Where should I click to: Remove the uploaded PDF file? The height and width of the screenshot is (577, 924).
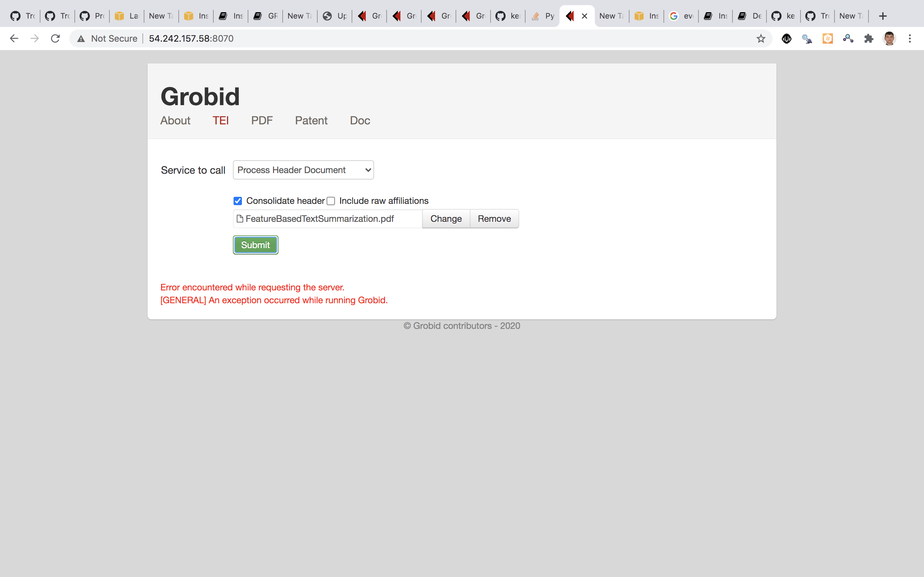(x=494, y=219)
